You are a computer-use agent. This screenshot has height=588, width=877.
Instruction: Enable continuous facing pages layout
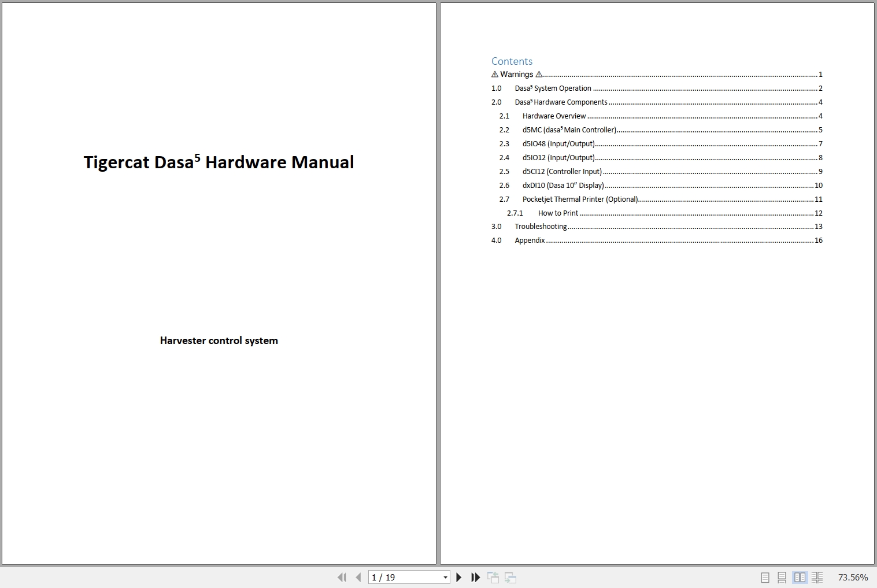tap(817, 577)
